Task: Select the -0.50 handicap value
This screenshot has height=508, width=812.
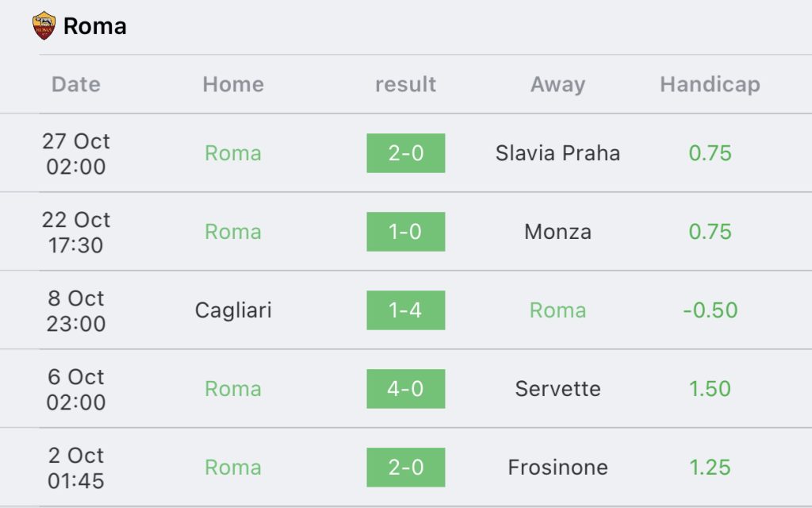Action: [x=710, y=310]
